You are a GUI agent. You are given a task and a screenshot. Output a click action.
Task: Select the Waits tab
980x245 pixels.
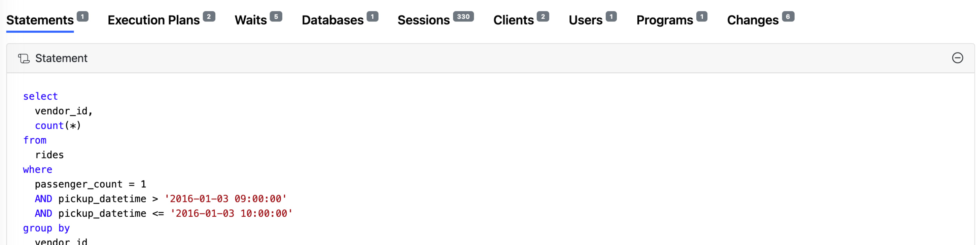pos(252,20)
